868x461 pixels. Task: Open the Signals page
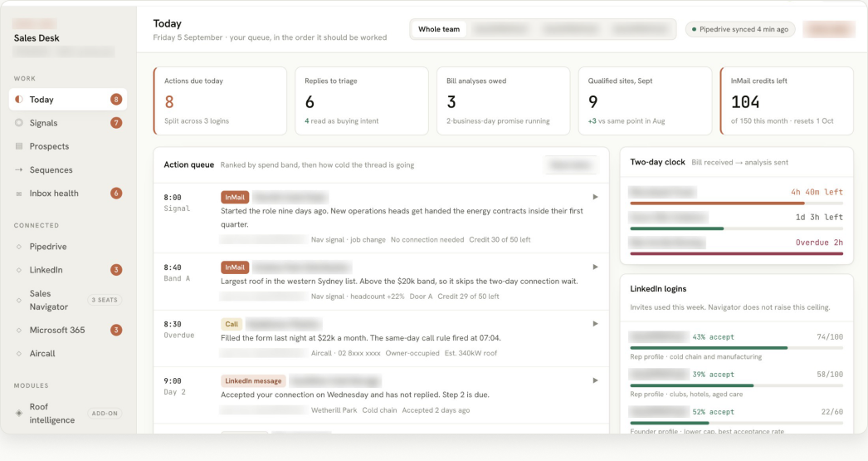[68, 122]
